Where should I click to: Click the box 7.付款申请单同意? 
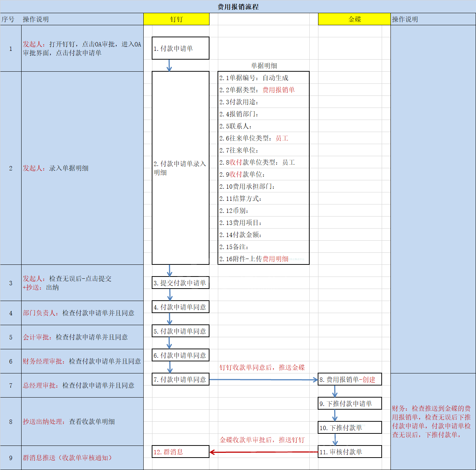tap(181, 379)
